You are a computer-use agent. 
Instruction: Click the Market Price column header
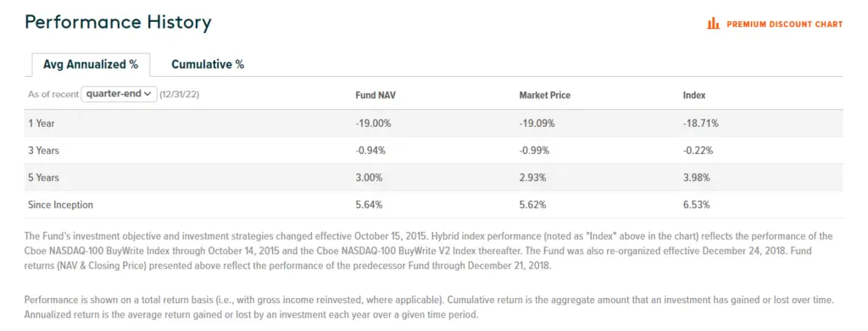(x=545, y=95)
